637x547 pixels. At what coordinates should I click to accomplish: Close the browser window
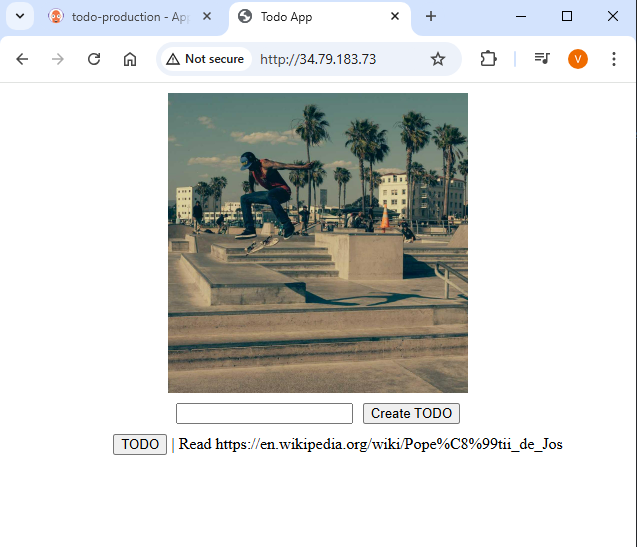[613, 16]
